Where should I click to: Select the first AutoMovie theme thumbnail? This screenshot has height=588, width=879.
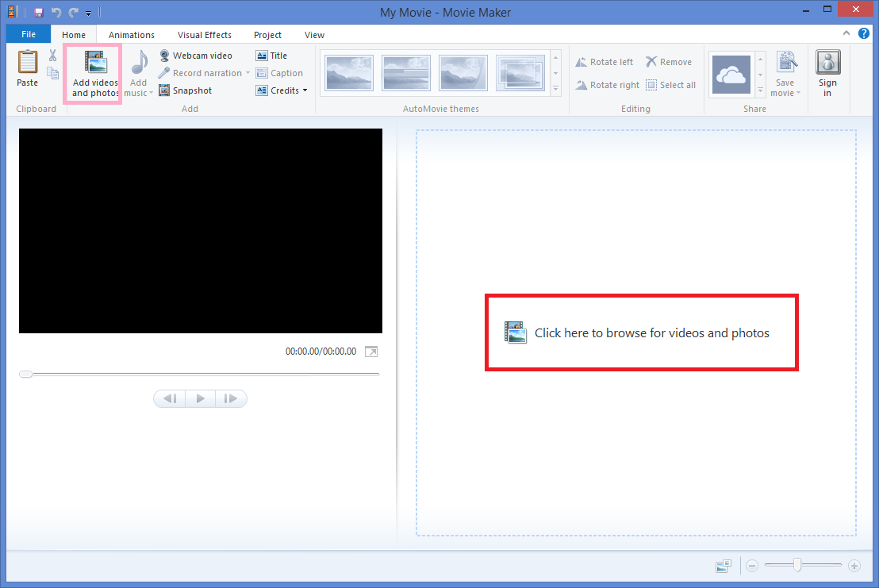click(349, 73)
